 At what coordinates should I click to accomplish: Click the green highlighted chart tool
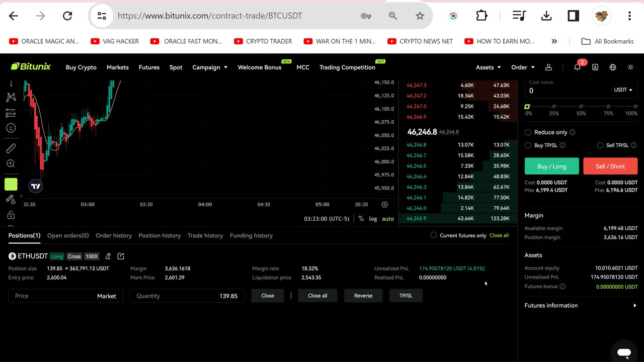(11, 184)
